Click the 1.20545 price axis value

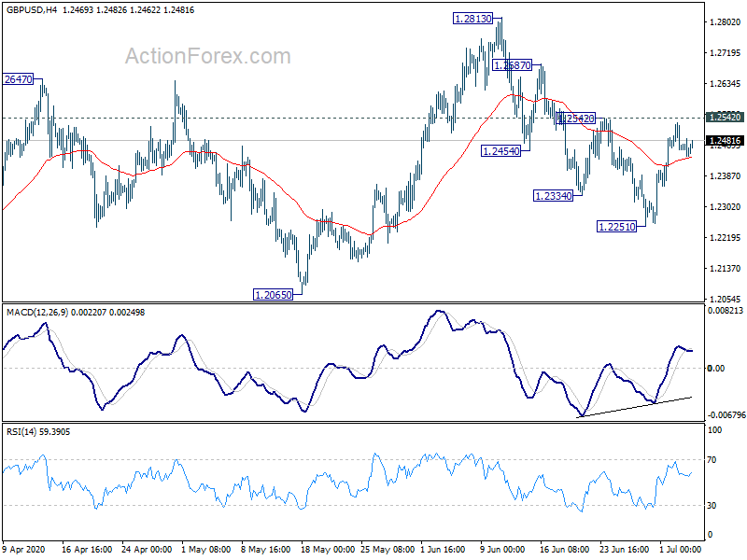pyautogui.click(x=726, y=299)
